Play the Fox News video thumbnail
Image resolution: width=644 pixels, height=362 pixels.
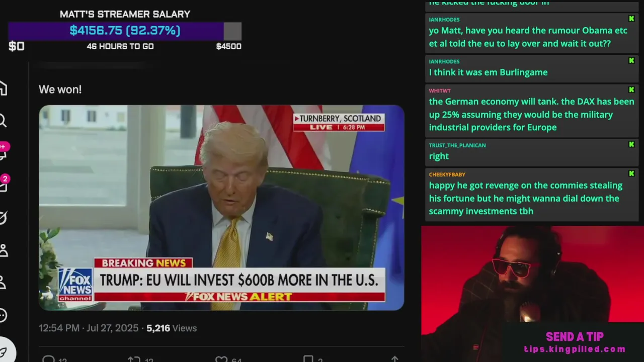click(221, 208)
